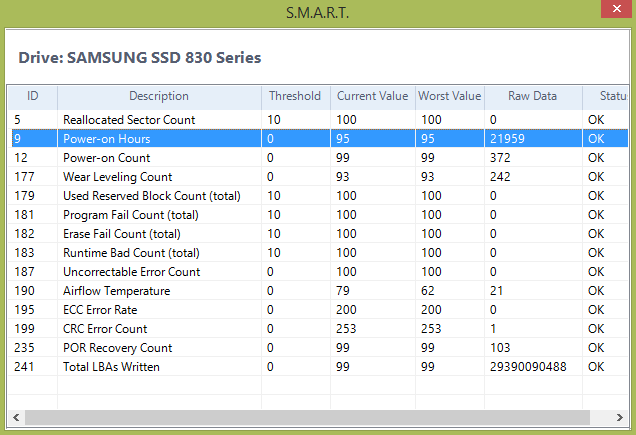Click current value 200 in ECC Error Rate row
Image resolution: width=636 pixels, height=435 pixels.
pyautogui.click(x=346, y=310)
